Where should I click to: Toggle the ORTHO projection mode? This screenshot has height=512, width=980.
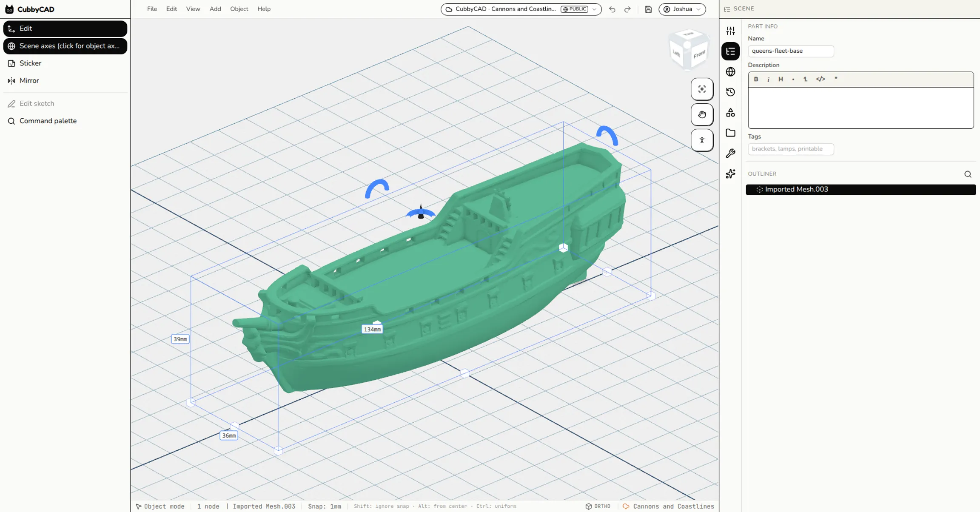coord(598,506)
